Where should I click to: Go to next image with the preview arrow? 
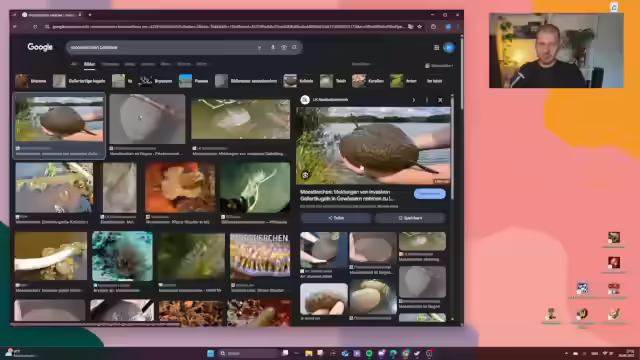click(414, 100)
